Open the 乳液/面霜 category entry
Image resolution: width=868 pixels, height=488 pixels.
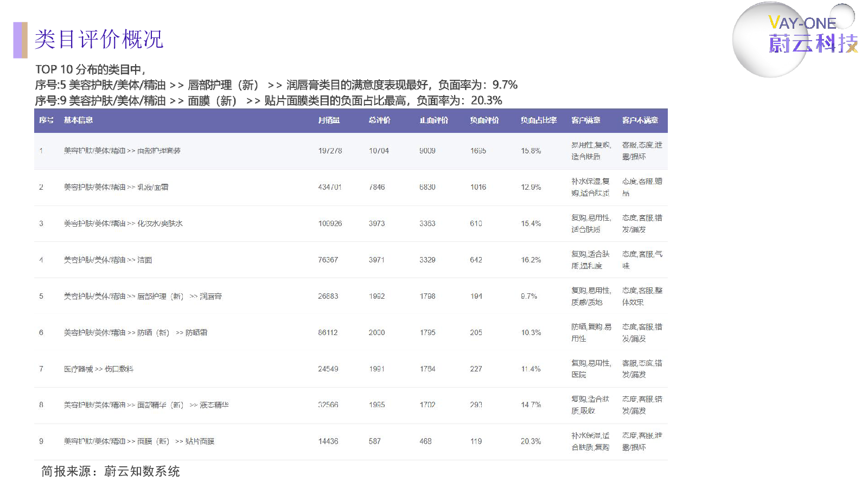[116, 187]
